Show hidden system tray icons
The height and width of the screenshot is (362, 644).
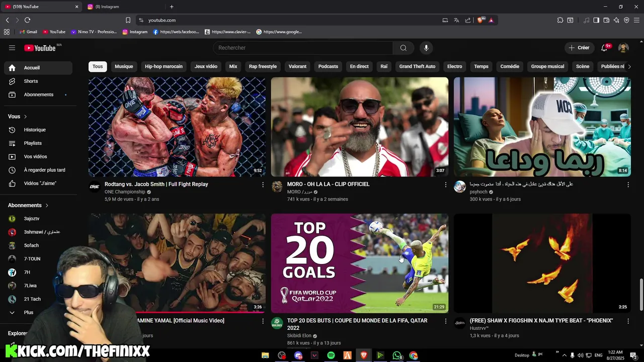pos(565,355)
